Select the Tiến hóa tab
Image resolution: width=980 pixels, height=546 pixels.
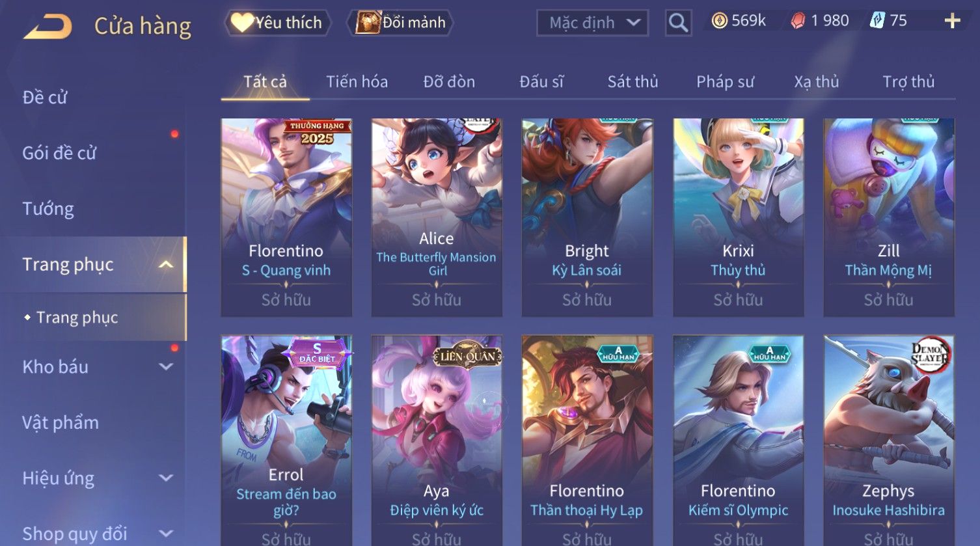[357, 82]
